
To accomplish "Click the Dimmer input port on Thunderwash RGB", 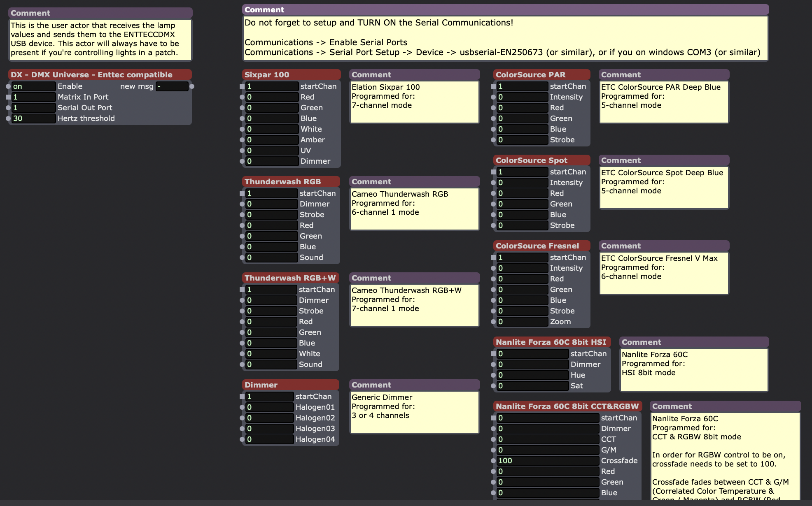I will (242, 204).
